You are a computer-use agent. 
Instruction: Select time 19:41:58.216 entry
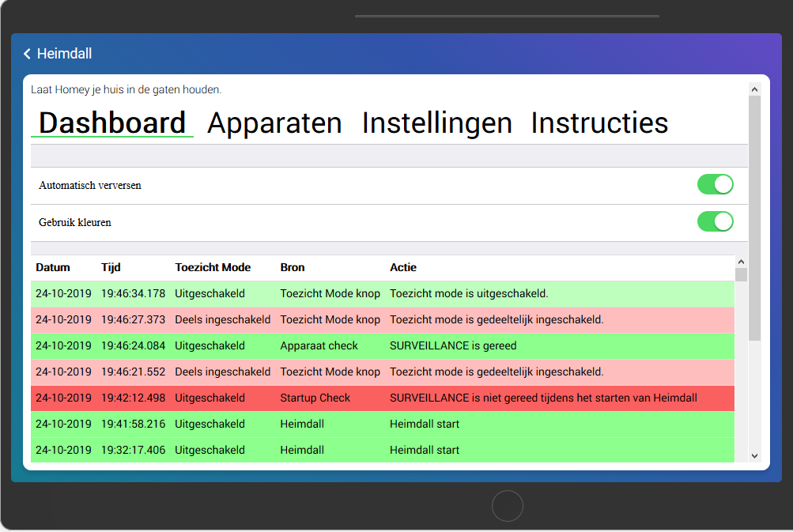click(x=133, y=424)
